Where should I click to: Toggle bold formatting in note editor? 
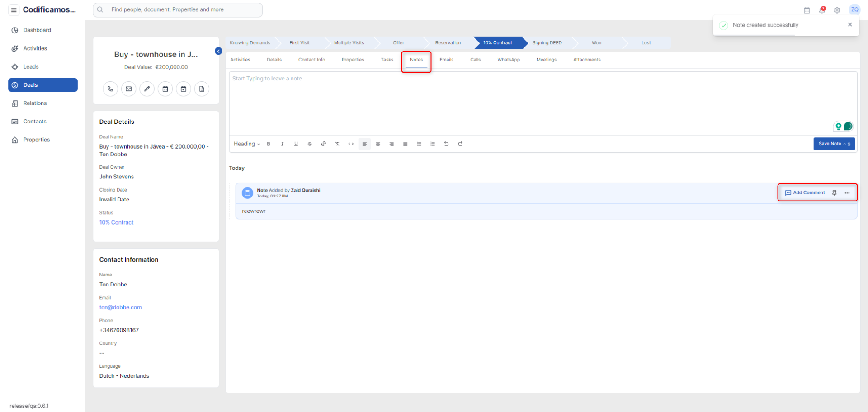point(269,144)
